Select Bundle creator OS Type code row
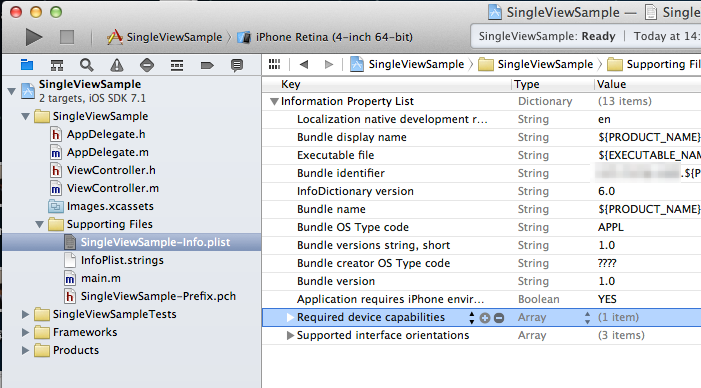The image size is (701, 388). click(x=481, y=263)
